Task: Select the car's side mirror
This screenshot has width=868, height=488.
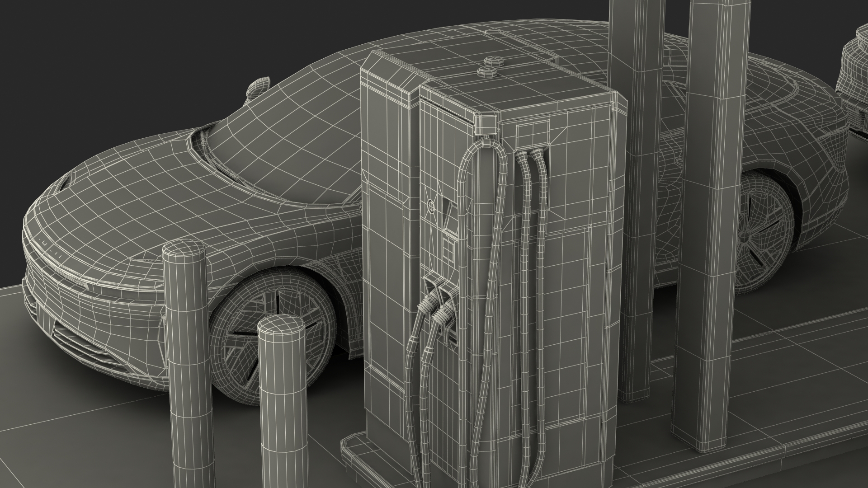Action: point(258,87)
